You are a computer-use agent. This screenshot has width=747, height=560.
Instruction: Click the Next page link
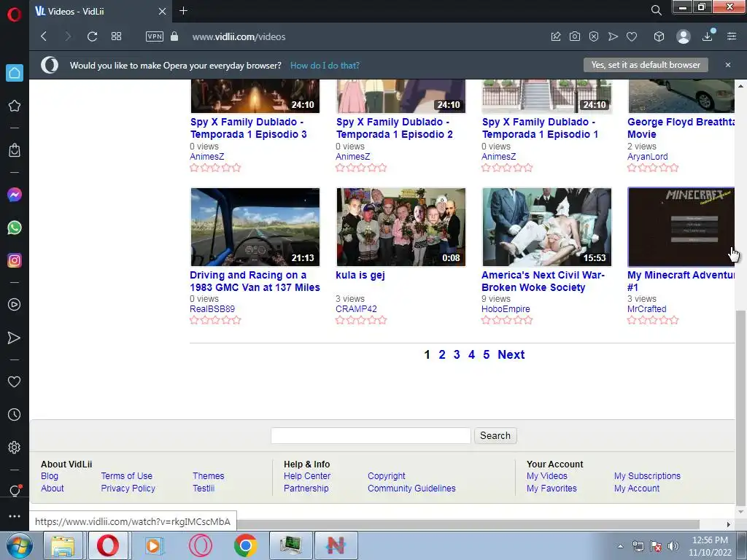511,355
